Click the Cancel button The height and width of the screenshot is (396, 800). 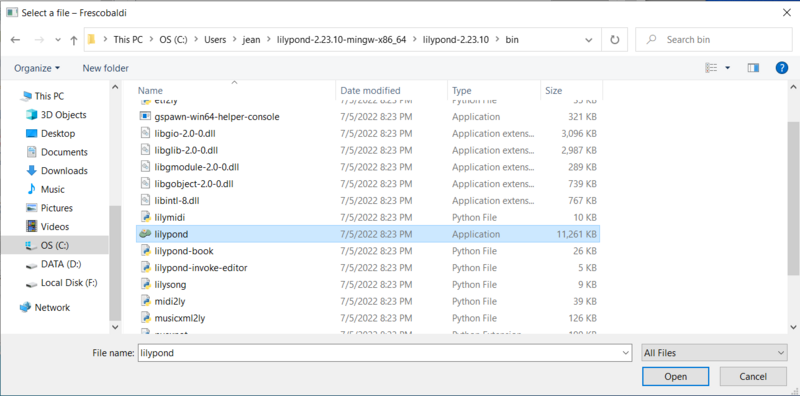753,377
